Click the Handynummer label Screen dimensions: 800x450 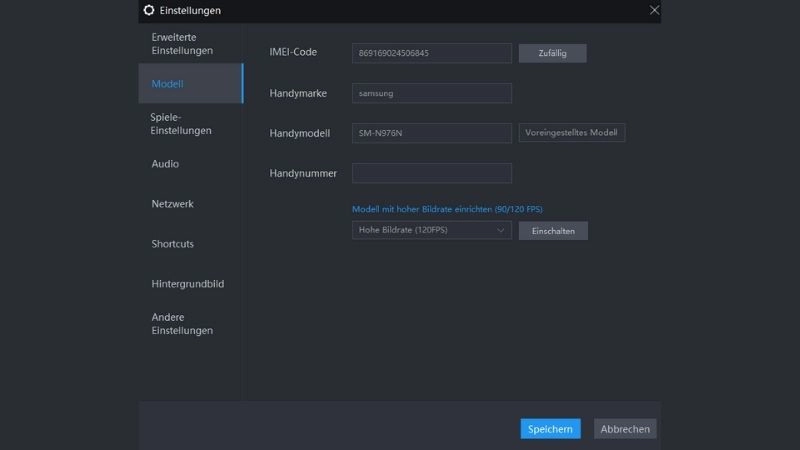pyautogui.click(x=303, y=173)
